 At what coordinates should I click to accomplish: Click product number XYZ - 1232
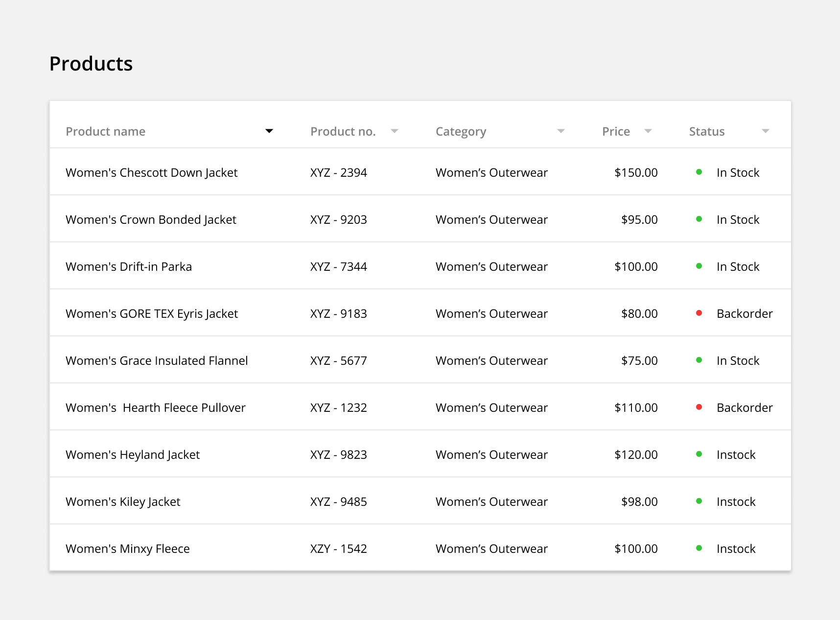pyautogui.click(x=339, y=407)
